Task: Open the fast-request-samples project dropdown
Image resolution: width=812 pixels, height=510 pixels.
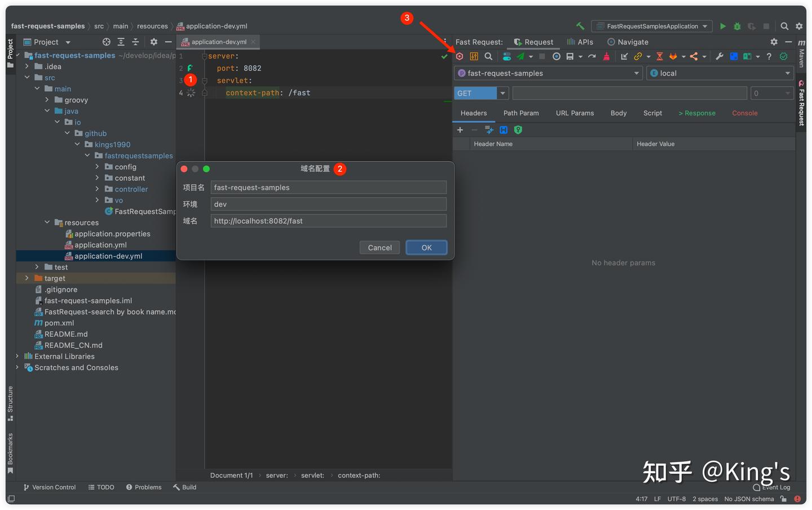Action: (x=548, y=73)
